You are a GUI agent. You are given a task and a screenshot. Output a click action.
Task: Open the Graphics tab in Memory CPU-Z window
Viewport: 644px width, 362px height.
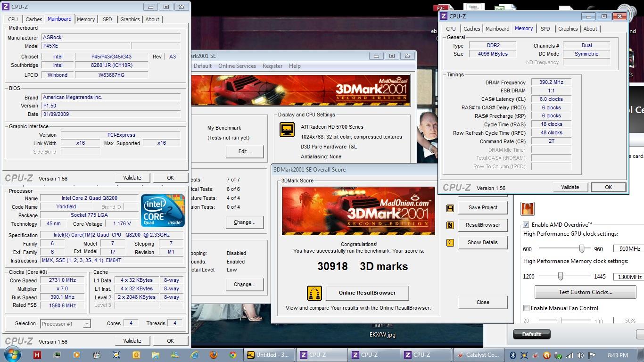pos(568,29)
